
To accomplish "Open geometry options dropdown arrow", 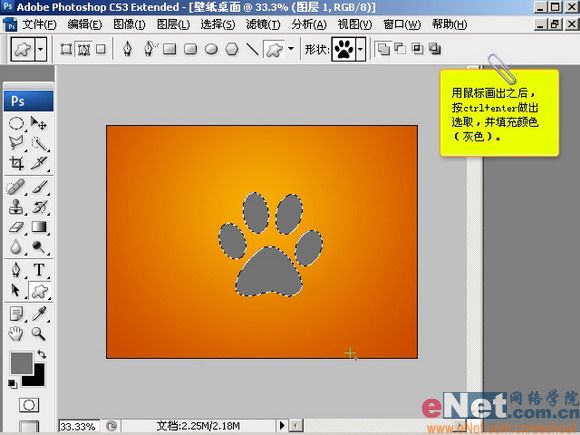I will coord(291,48).
